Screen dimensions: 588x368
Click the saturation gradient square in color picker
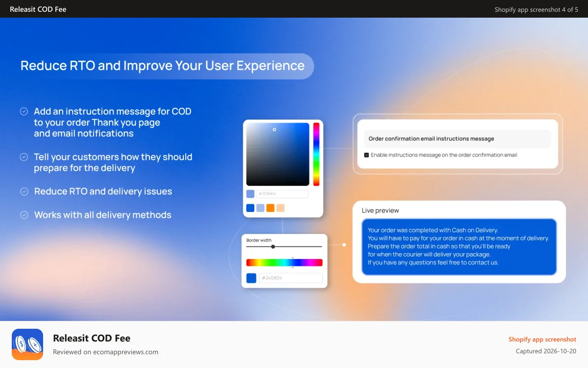pyautogui.click(x=278, y=154)
